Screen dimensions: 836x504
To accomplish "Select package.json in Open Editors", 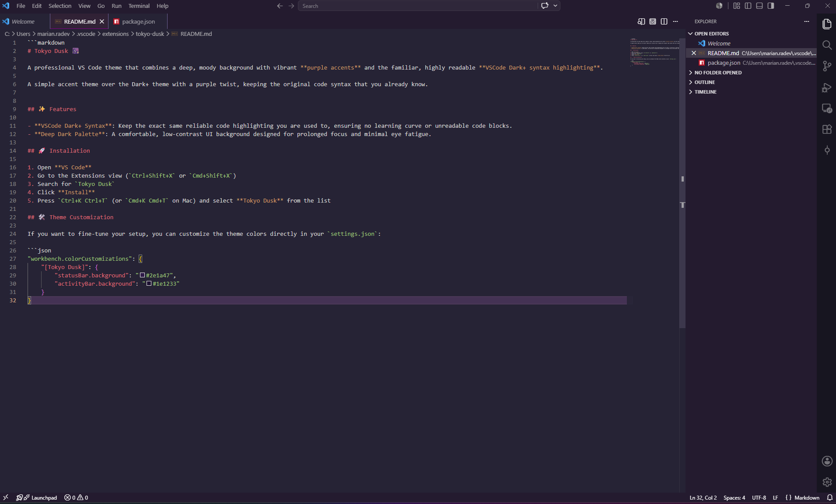I will pyautogui.click(x=751, y=63).
